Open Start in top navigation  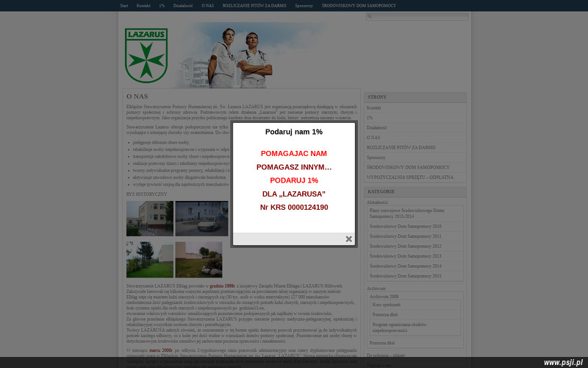tap(124, 6)
